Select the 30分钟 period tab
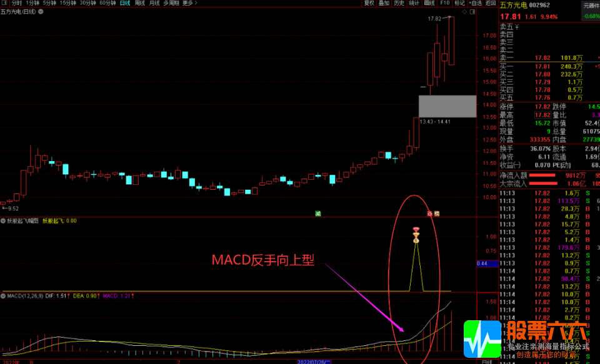The width and height of the screenshot is (600, 364). tap(87, 3)
